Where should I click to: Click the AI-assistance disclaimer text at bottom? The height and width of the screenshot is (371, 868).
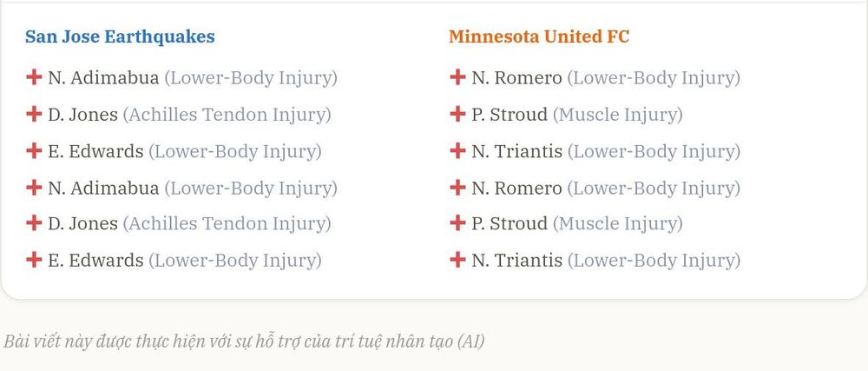244,341
